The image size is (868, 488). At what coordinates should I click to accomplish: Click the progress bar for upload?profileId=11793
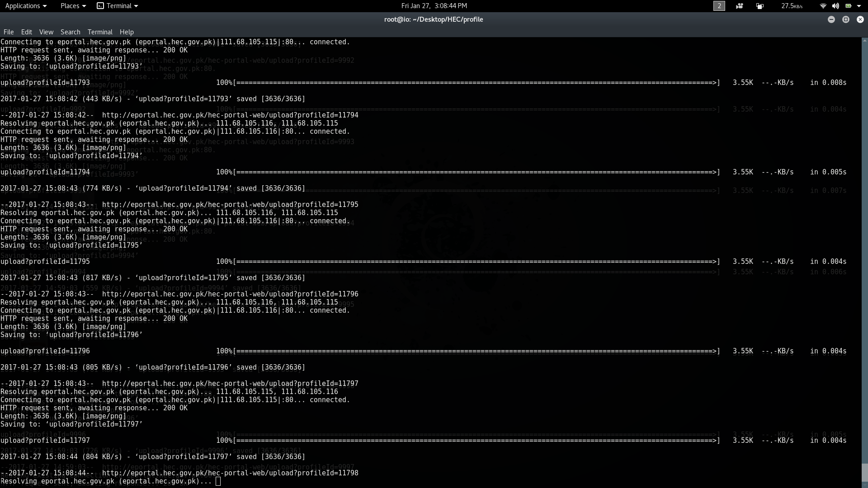tap(476, 83)
